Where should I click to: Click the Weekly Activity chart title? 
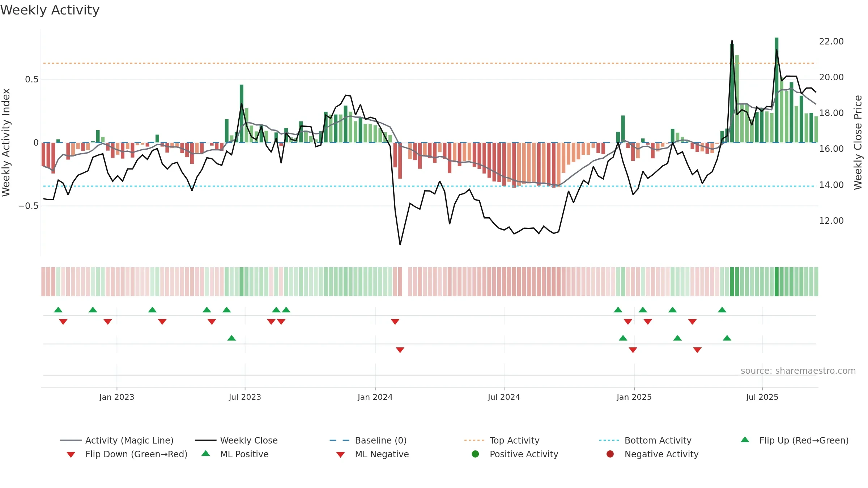pos(50,10)
